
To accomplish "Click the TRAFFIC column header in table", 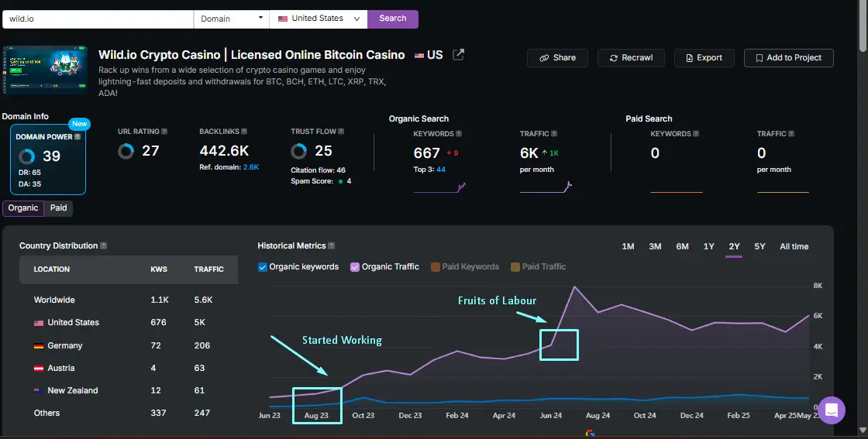I will coord(208,269).
